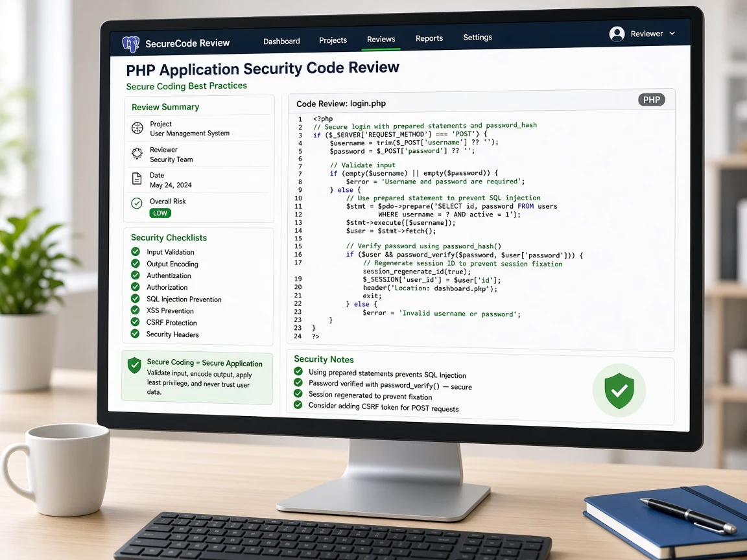This screenshot has width=747, height=560.
Task: Click the 'Security Team' reviewer value
Action: click(171, 159)
